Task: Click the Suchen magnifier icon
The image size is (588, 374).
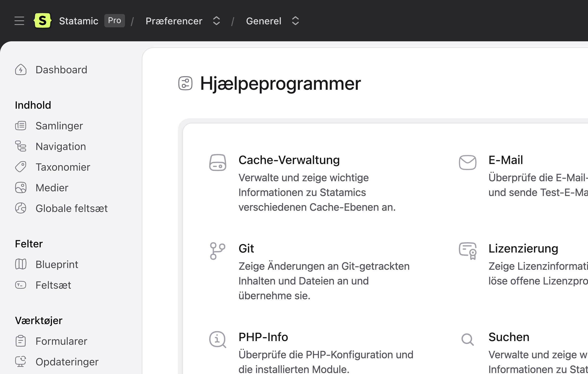Action: 467,340
